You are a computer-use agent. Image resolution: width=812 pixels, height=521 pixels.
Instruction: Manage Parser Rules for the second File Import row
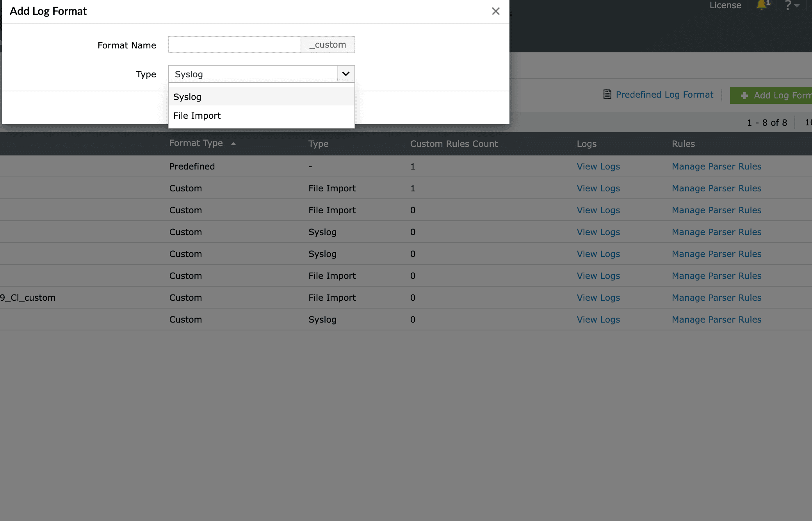pos(716,210)
